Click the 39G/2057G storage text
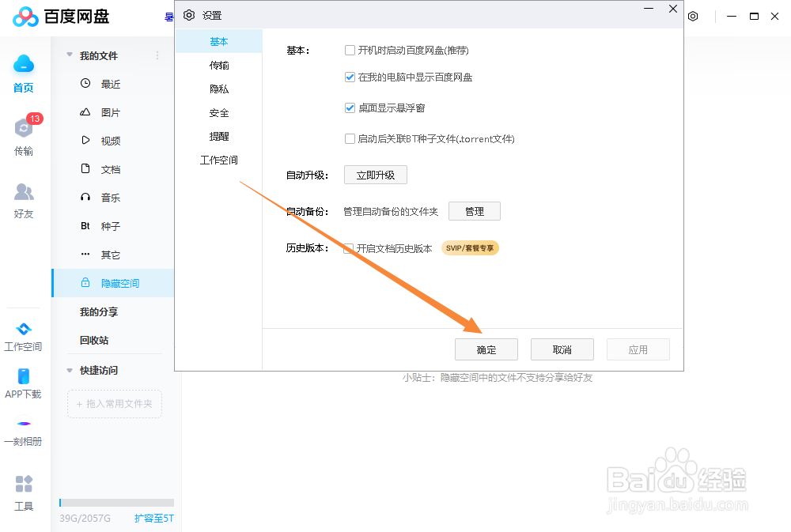Screen dimensions: 791x532 (x=85, y=519)
